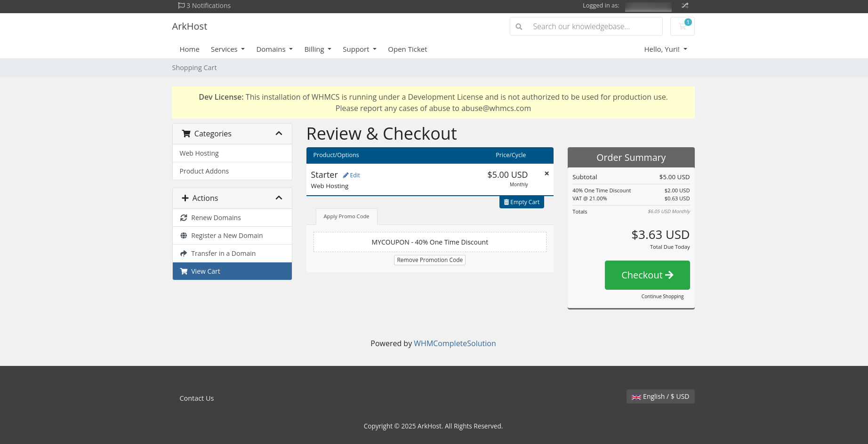Click the pencil Edit link for Starter

click(352, 175)
